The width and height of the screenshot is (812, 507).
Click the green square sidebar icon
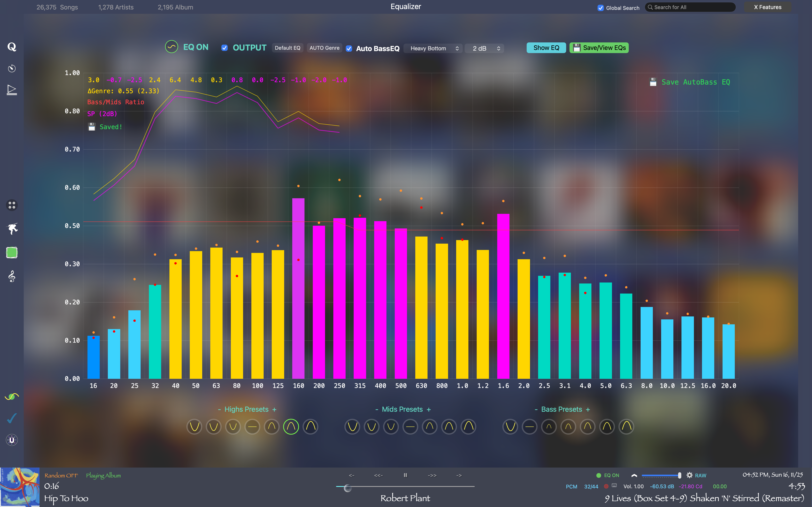point(12,253)
